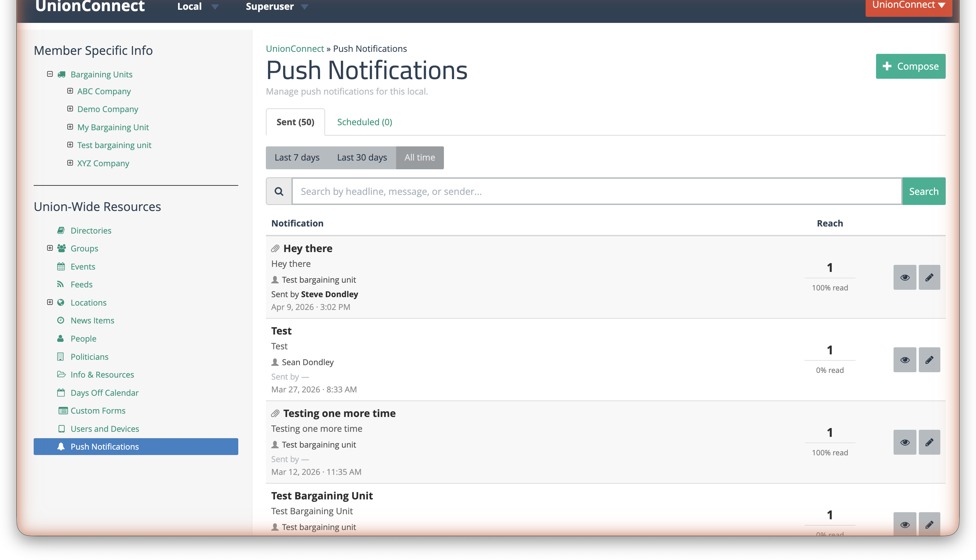Image resolution: width=976 pixels, height=560 pixels.
Task: Click the Push Notifications bell icon
Action: (x=61, y=447)
